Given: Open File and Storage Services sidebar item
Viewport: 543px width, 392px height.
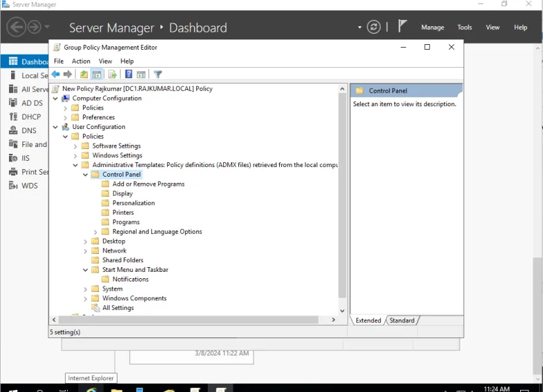Looking at the screenshot, I should click(28, 144).
